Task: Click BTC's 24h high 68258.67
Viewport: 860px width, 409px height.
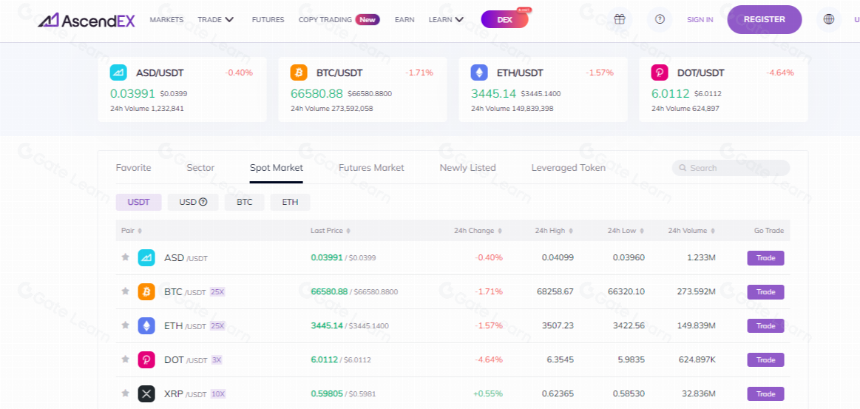Action: [x=555, y=292]
